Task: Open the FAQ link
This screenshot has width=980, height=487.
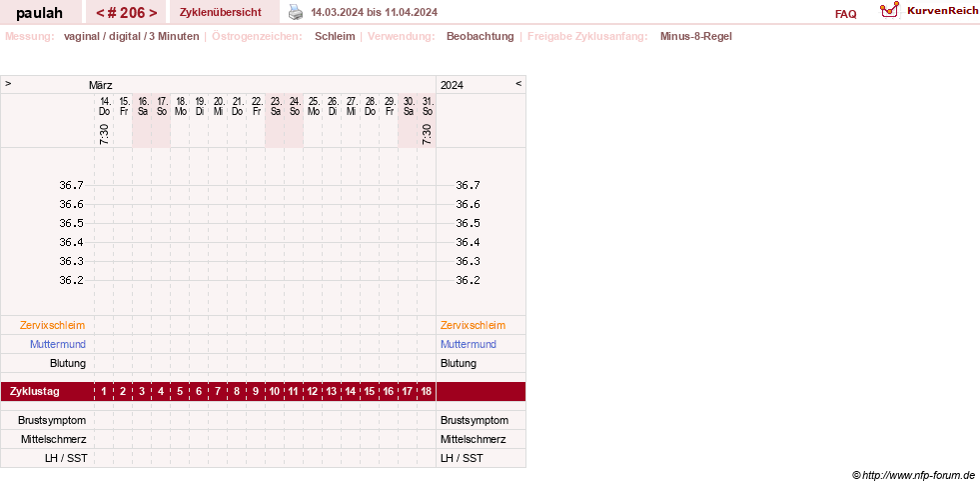Action: point(845,14)
